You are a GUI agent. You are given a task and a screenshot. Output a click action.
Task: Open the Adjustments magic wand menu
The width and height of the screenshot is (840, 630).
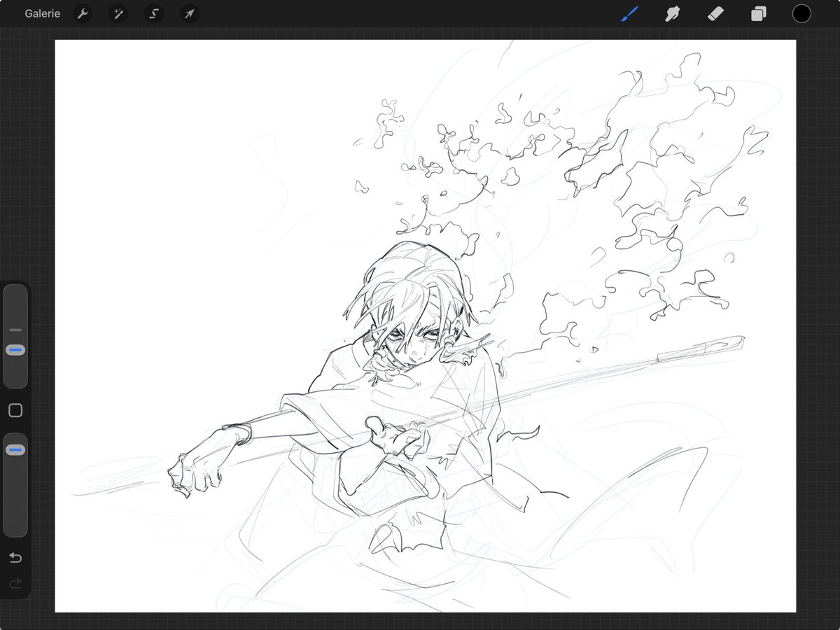(118, 14)
